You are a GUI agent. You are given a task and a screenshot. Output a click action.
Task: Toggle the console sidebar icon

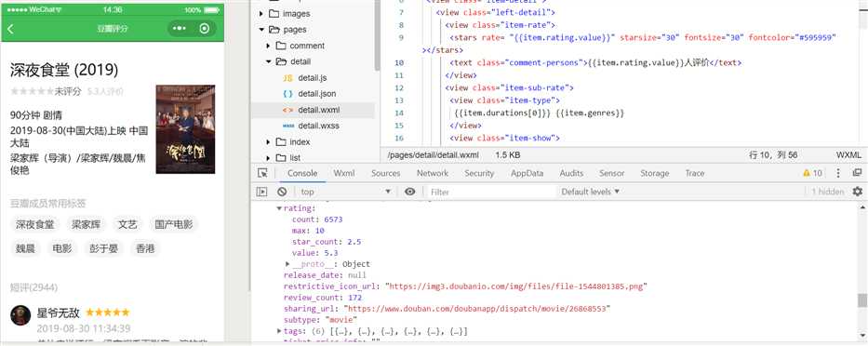[x=262, y=192]
